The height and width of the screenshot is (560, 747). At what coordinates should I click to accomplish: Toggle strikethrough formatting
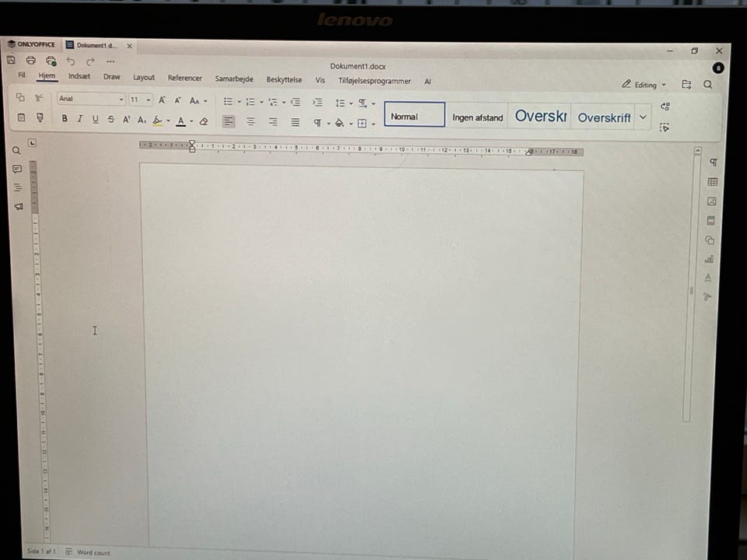point(110,119)
